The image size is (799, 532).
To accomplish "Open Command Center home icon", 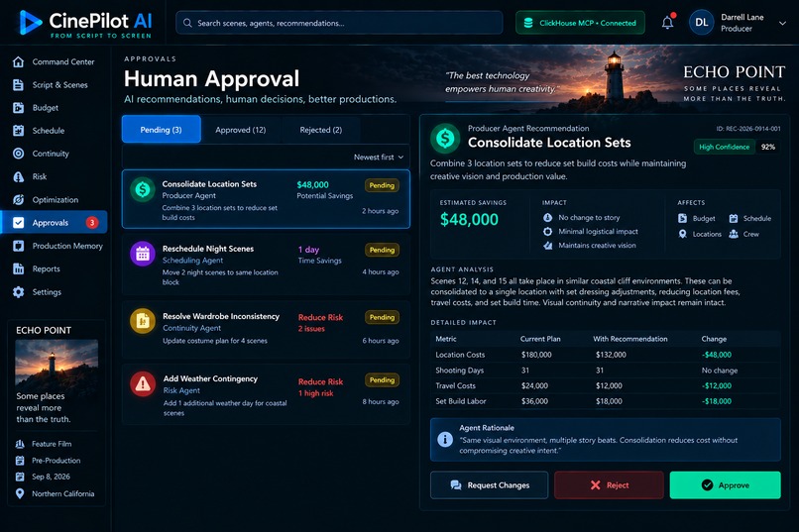I will 19,61.
